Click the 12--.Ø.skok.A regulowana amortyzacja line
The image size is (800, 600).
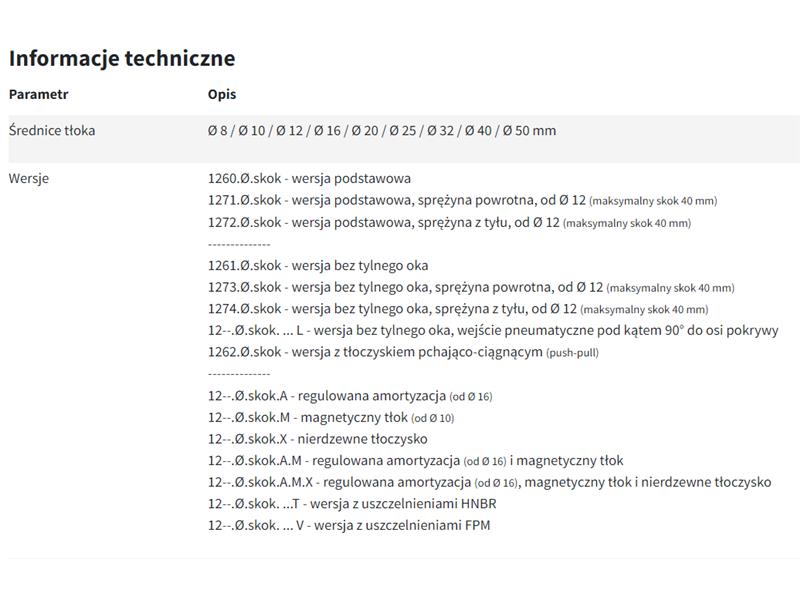pos(350,395)
